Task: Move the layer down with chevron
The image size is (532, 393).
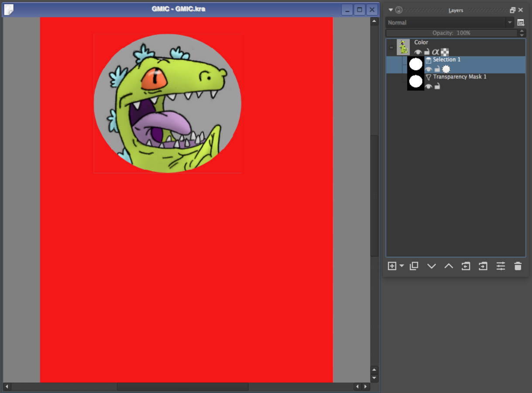Action: tap(432, 266)
